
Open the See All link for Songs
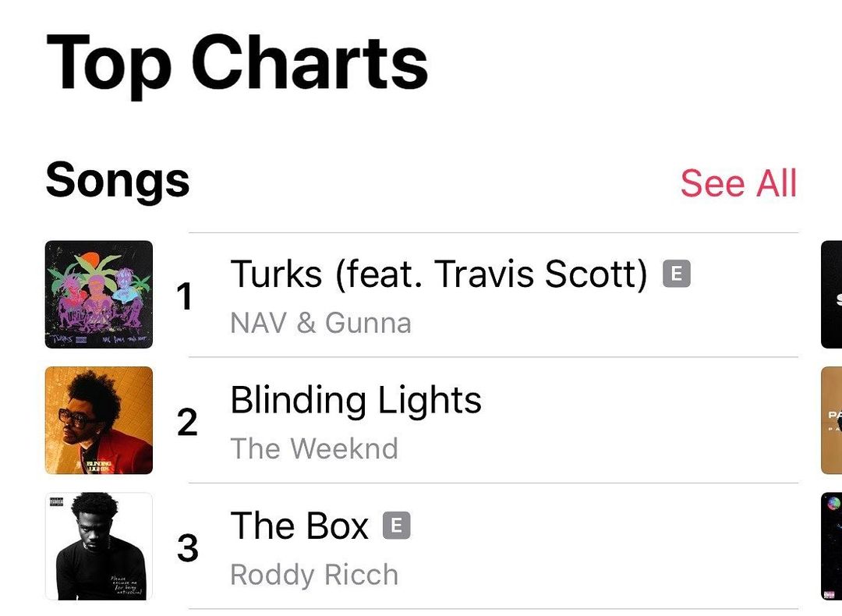coord(738,183)
